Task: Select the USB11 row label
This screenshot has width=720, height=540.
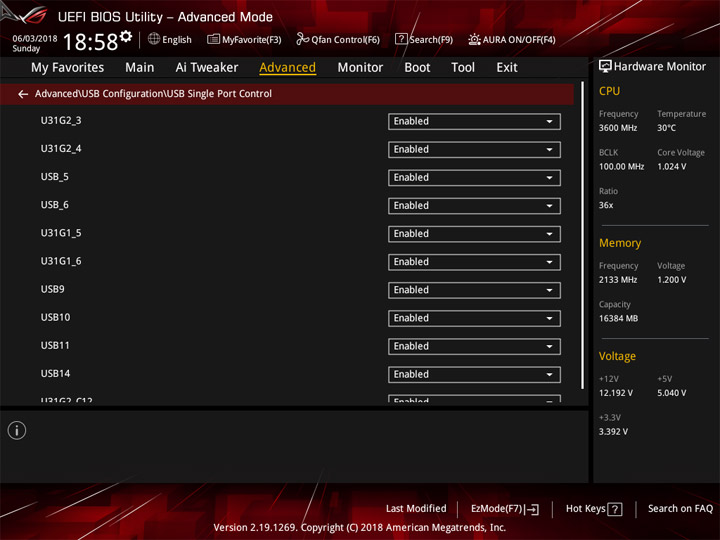Action: coord(55,345)
